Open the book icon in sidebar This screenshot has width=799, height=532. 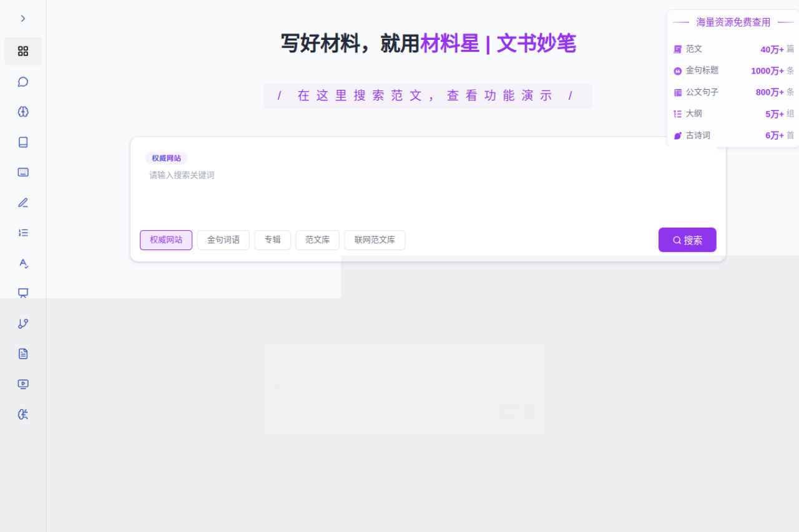coord(23,142)
